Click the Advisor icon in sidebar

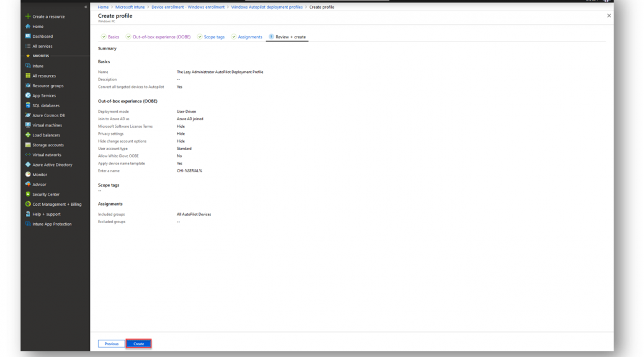28,184
